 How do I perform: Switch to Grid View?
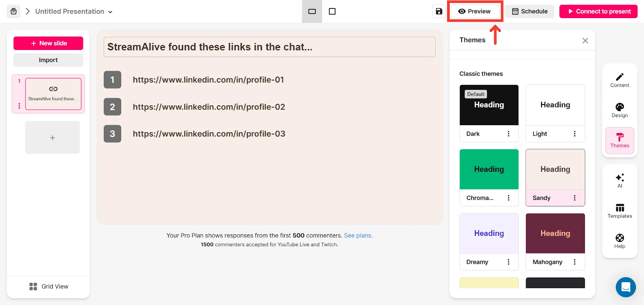49,286
